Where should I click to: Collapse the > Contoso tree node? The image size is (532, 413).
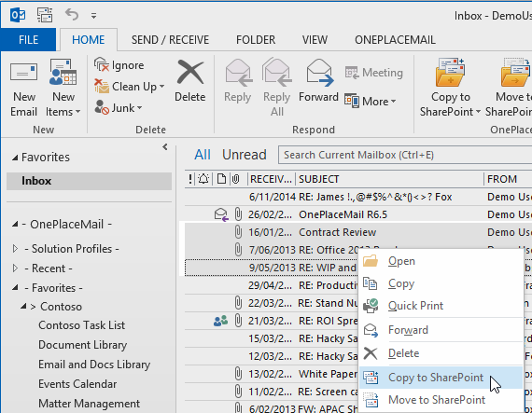tap(23, 307)
